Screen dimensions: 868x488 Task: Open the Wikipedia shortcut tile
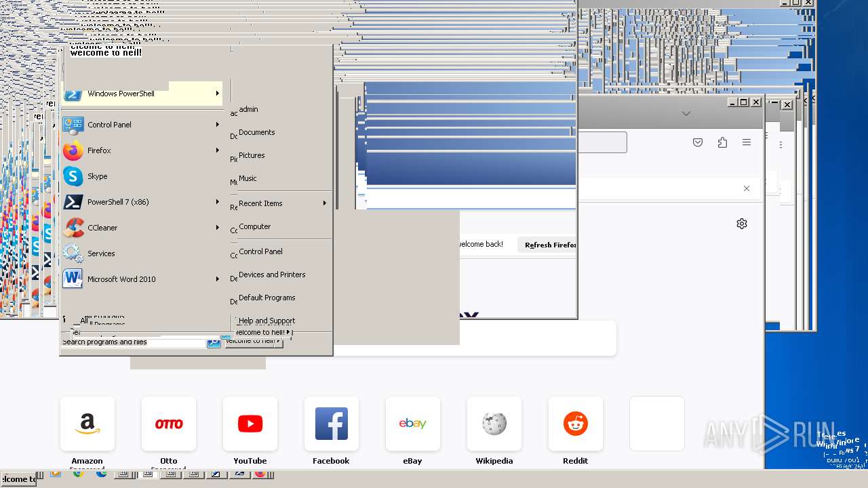494,424
